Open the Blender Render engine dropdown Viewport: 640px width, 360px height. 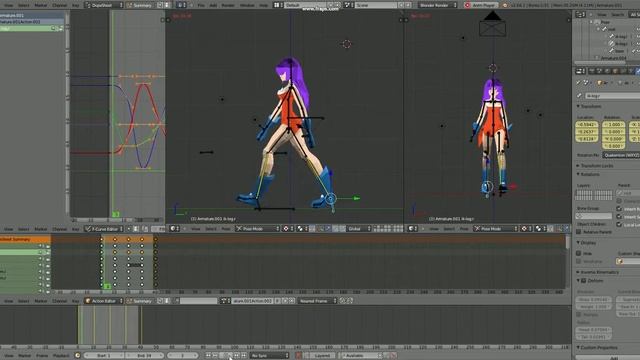438,5
